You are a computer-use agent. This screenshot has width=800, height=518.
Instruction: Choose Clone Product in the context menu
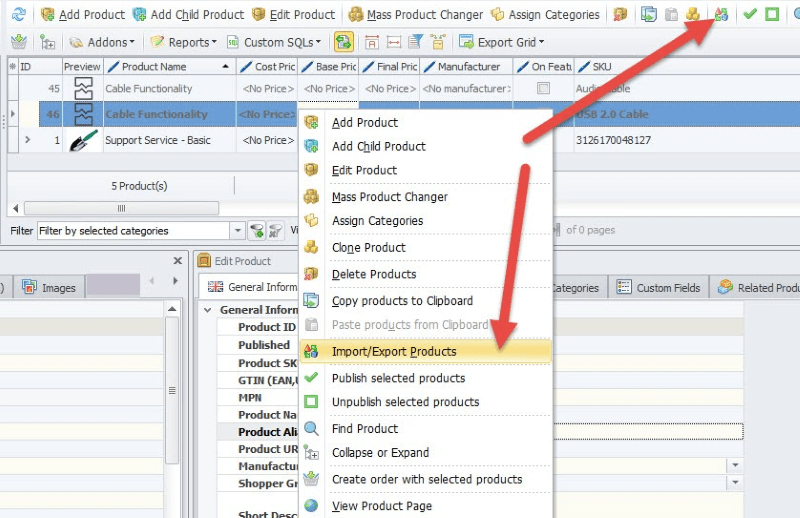[x=369, y=248]
